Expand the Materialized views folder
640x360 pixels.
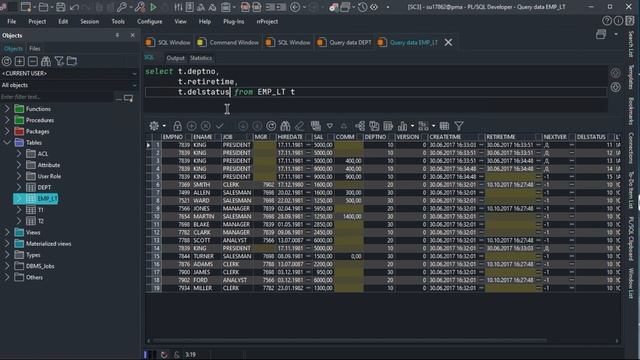point(7,243)
